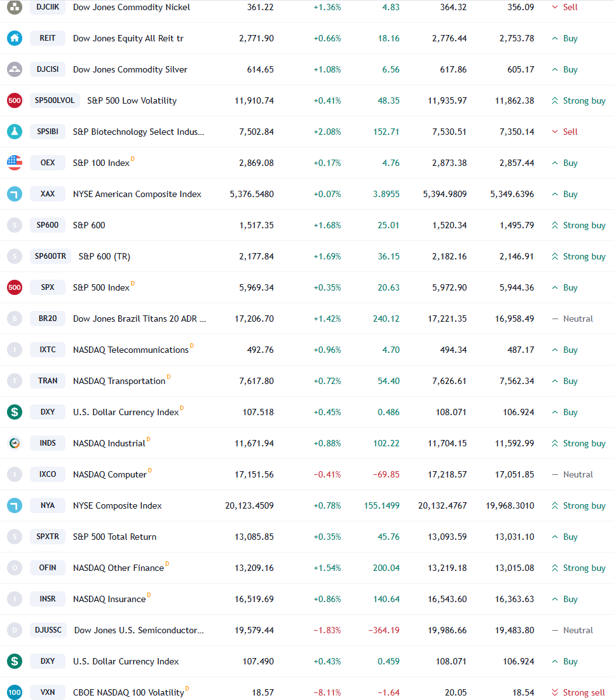
Task: Click high value 17,218.57 in IXCO row
Action: point(447,474)
